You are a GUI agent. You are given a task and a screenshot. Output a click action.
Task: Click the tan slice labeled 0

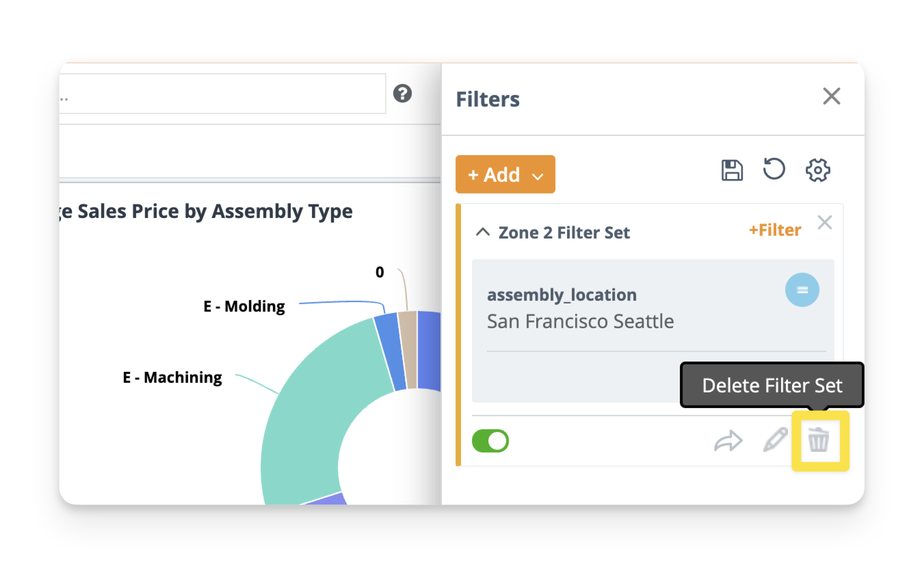(x=408, y=349)
